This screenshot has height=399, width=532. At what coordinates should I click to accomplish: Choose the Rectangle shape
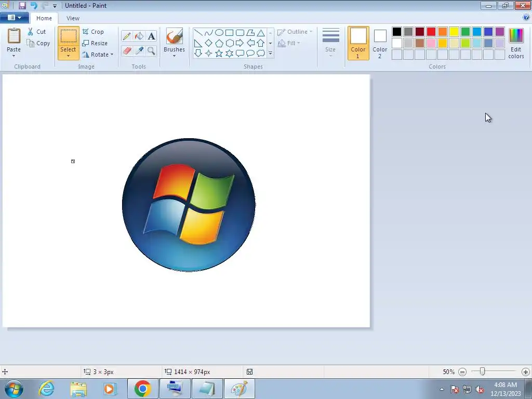pos(229,33)
